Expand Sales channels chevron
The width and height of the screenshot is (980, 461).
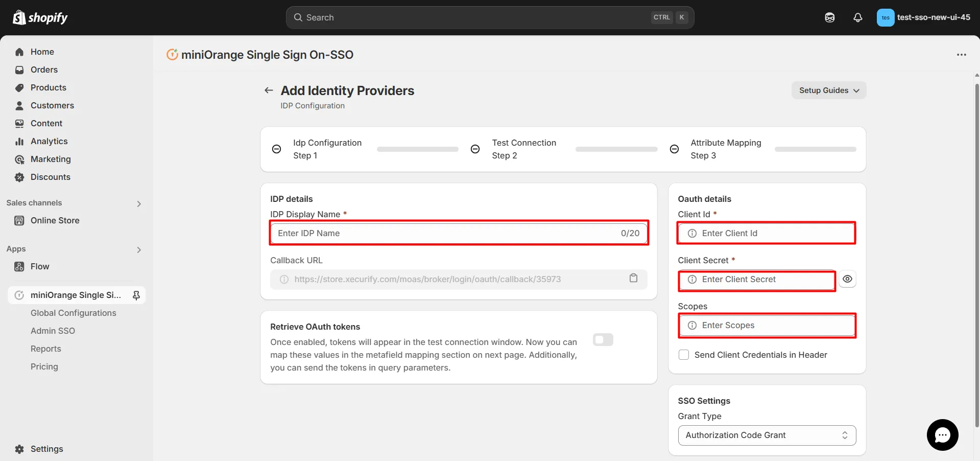[139, 203]
